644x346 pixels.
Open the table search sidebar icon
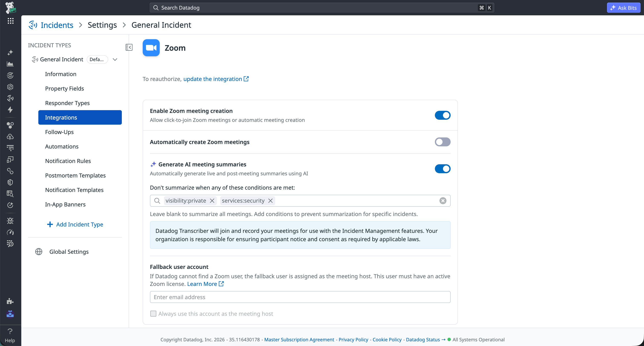[10, 194]
